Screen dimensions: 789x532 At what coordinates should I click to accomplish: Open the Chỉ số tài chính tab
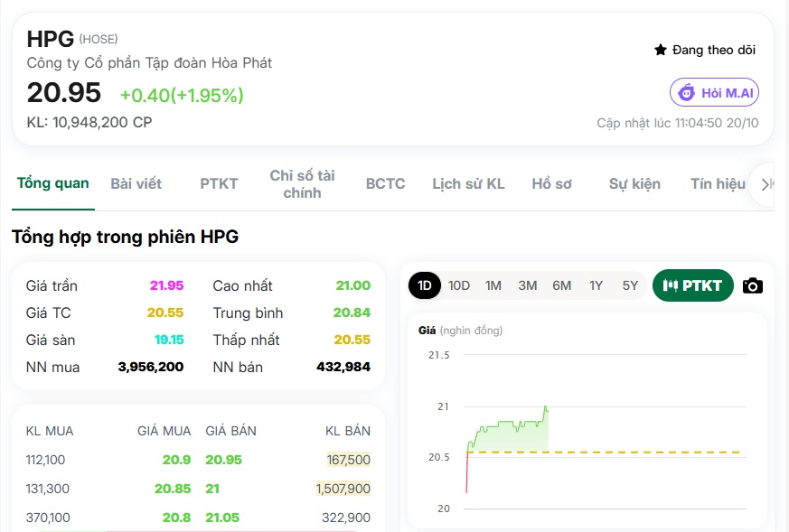tap(302, 184)
